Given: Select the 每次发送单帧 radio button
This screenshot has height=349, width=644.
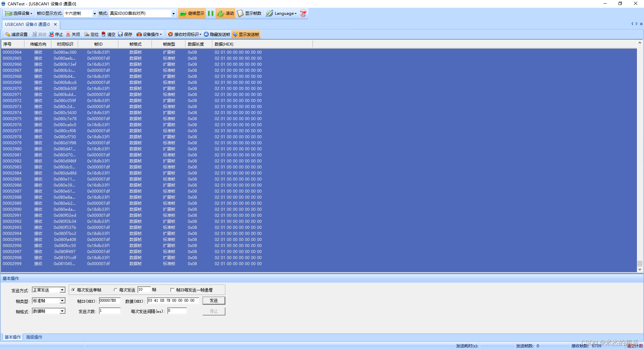Looking at the screenshot, I should (x=73, y=290).
